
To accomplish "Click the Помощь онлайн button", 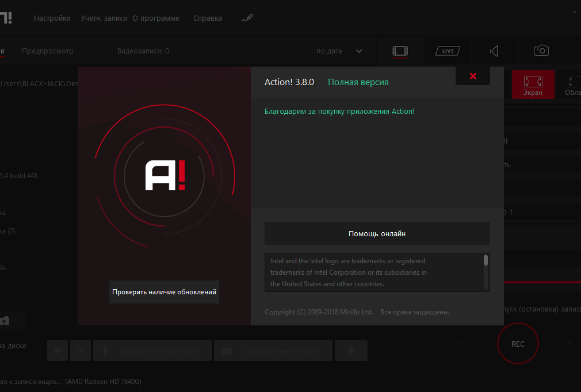I will pos(377,233).
